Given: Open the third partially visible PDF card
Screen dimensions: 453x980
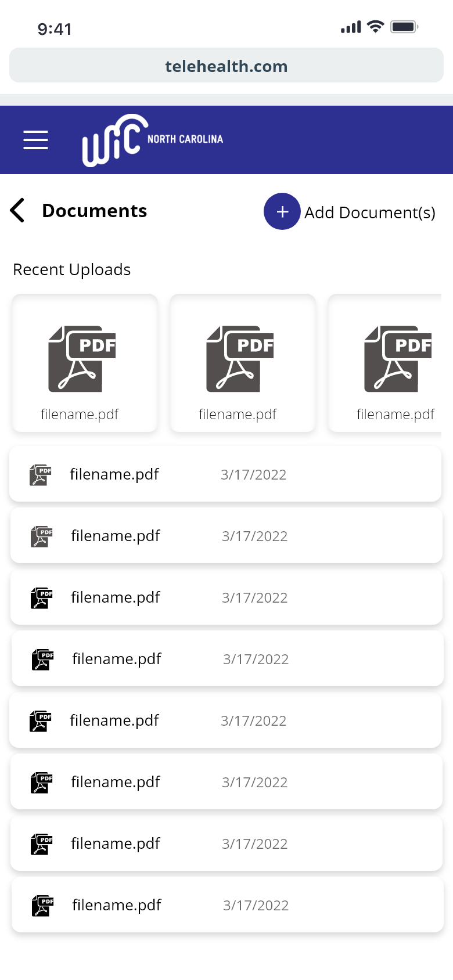Looking at the screenshot, I should [386, 362].
